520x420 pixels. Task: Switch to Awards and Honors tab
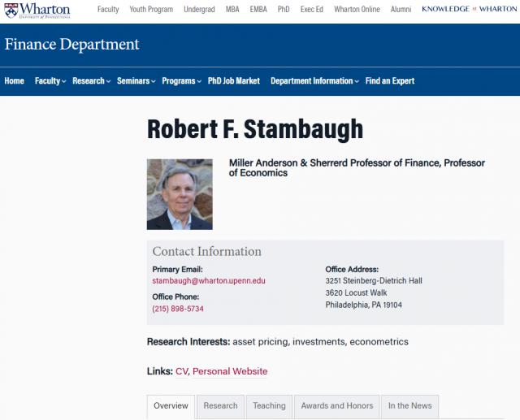tap(337, 406)
